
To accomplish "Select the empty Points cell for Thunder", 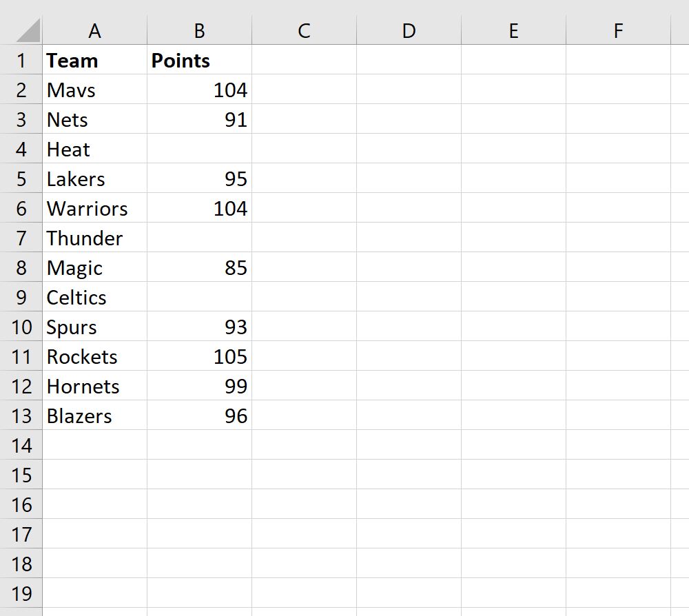I will click(199, 238).
